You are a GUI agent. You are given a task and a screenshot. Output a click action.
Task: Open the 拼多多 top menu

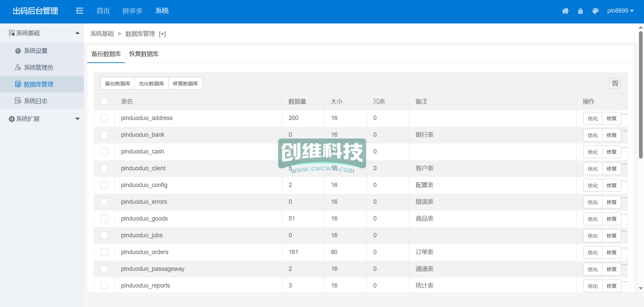(x=132, y=11)
